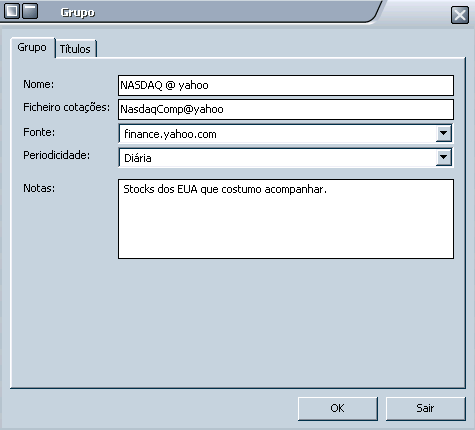Viewport: 475px width, 430px height.
Task: Exit via the Sair button
Action: click(425, 408)
